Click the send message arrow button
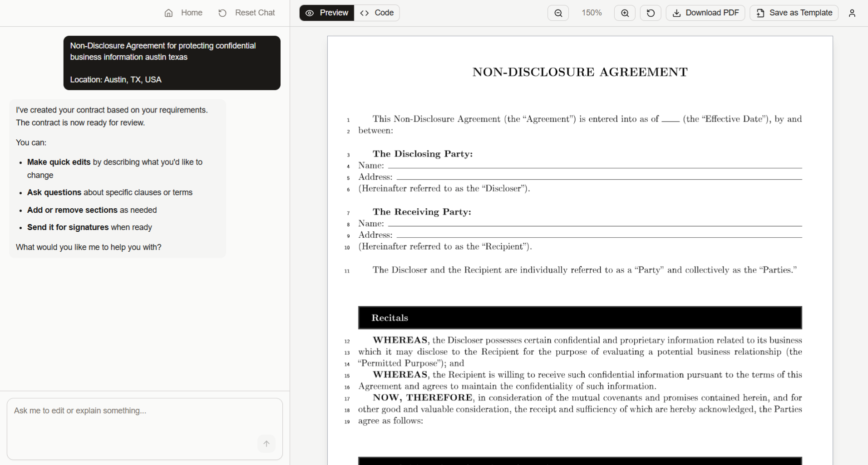 tap(266, 444)
